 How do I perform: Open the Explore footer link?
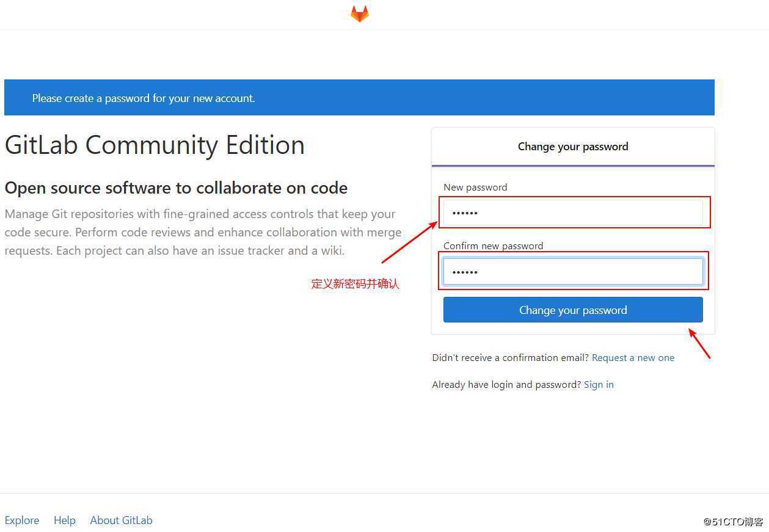tap(22, 520)
